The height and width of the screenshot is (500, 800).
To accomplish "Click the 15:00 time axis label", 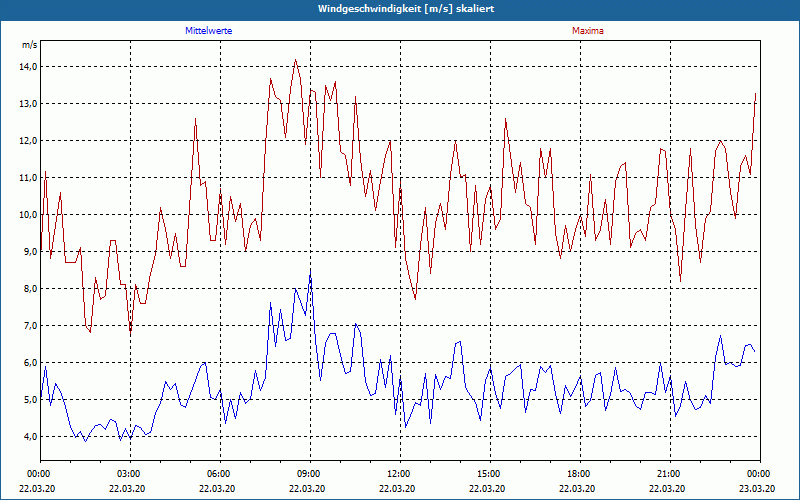I will [x=490, y=474].
